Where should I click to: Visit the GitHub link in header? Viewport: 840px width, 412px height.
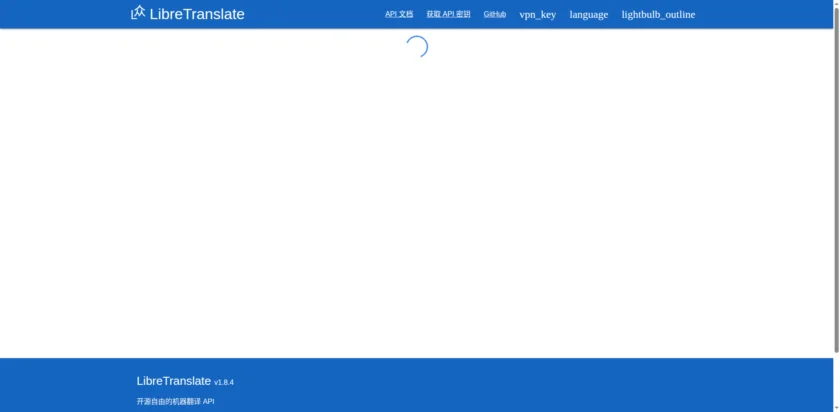tap(494, 14)
